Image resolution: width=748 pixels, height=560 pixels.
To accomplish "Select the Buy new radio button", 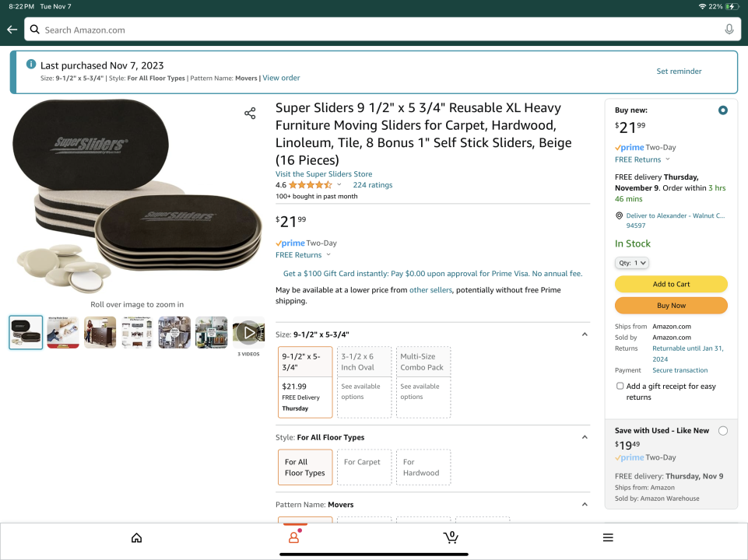I will (723, 110).
